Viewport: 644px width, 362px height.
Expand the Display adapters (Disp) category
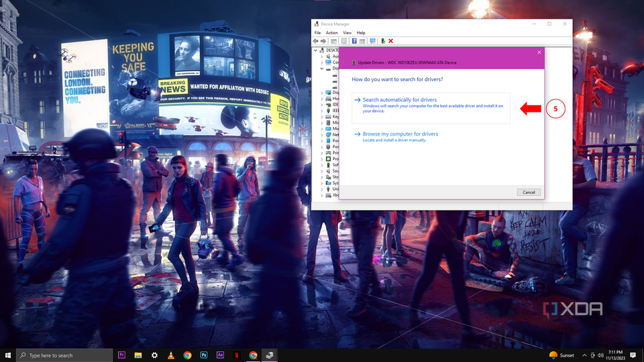point(322,93)
